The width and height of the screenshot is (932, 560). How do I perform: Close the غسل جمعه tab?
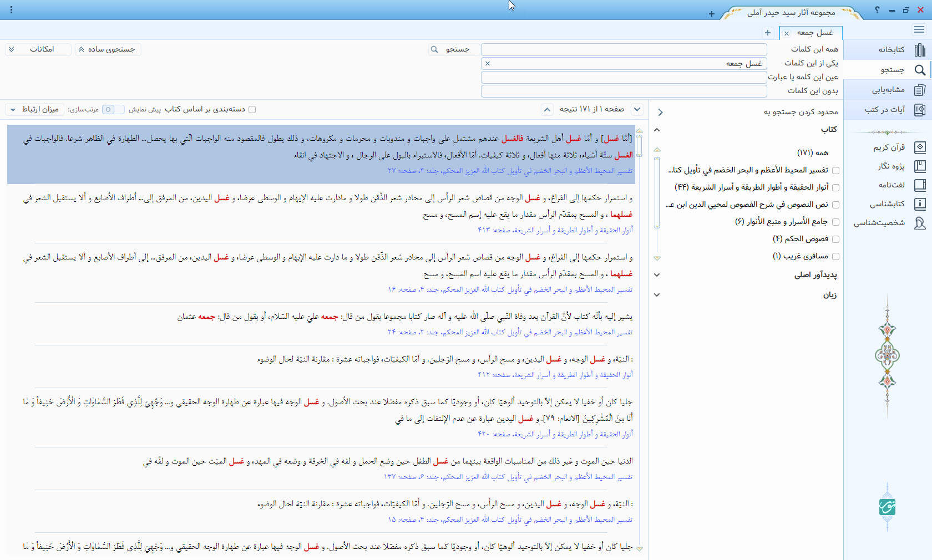(x=787, y=33)
